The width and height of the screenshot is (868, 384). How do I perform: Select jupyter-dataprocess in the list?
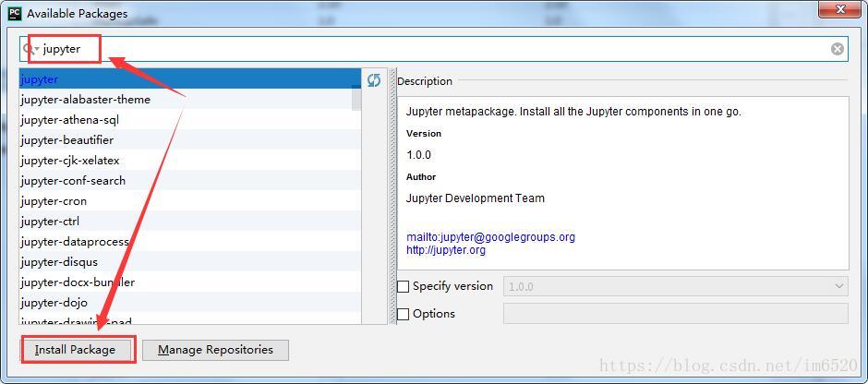click(x=190, y=241)
